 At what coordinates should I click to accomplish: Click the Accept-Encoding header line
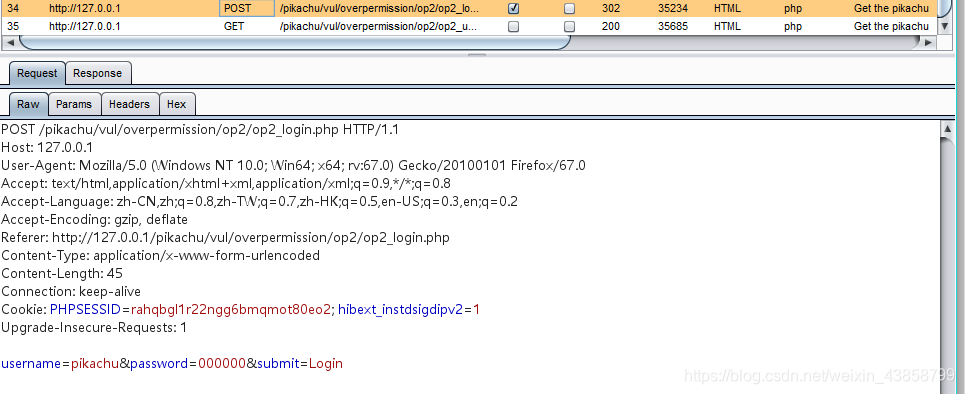94,220
